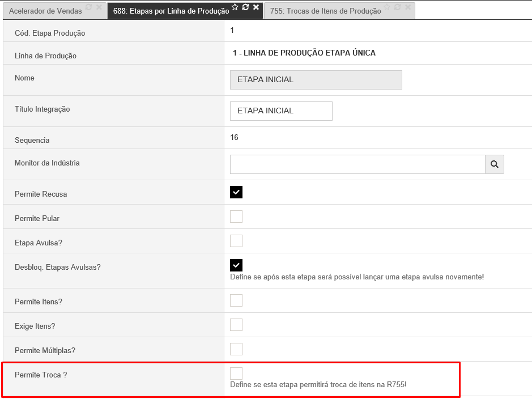Click the R755 troca de itens hint text
This screenshot has width=532, height=399.
(318, 384)
